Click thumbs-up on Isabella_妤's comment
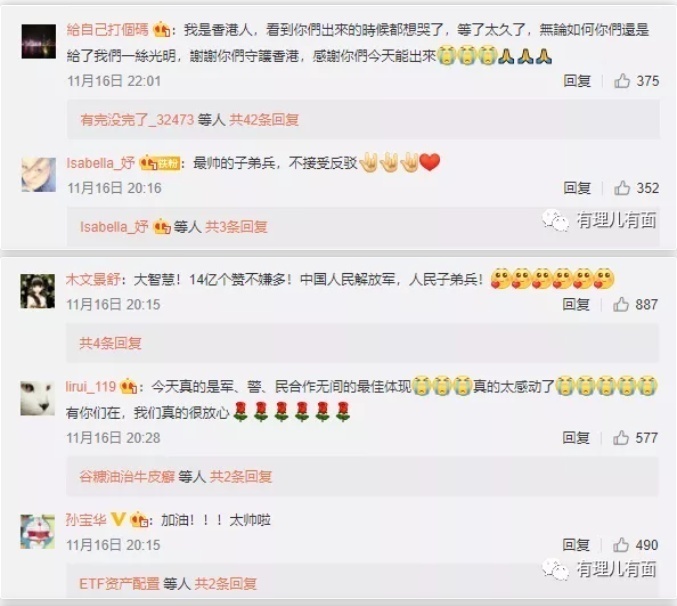 (x=622, y=188)
